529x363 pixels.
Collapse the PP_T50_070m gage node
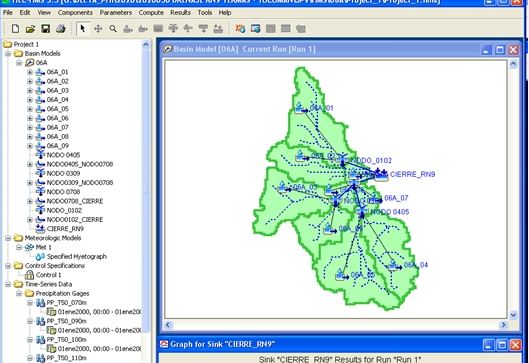pos(30,303)
